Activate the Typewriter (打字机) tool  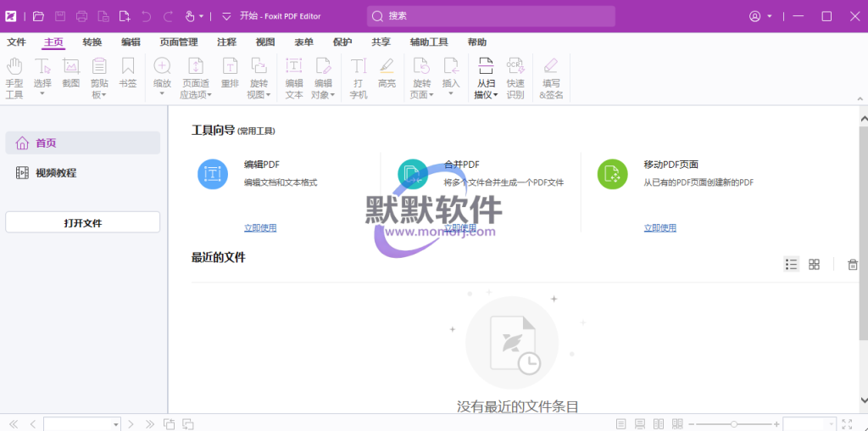359,77
